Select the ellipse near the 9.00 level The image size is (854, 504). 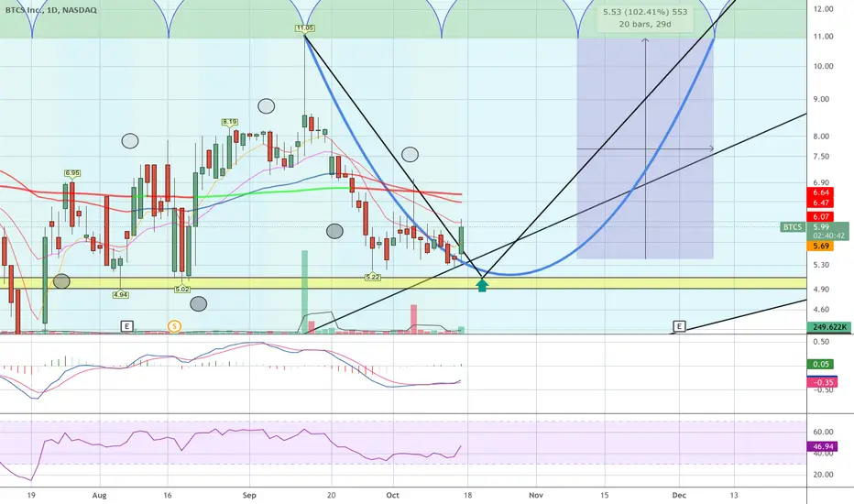[267, 105]
